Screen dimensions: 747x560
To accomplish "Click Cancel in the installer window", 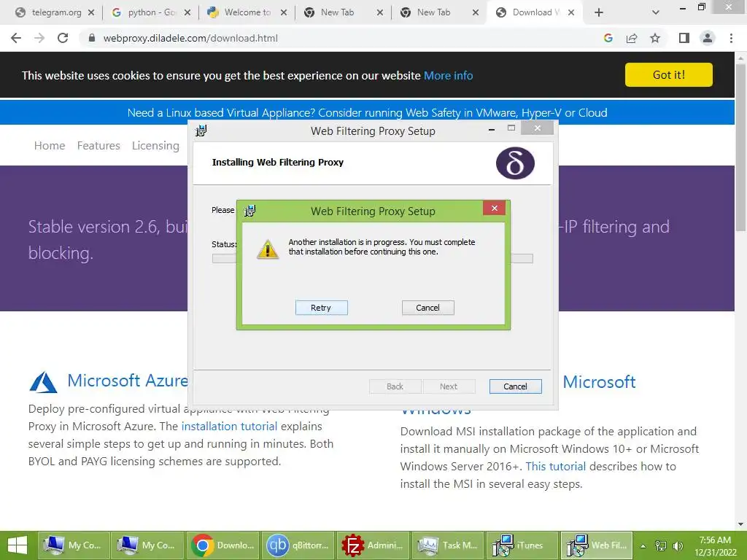I will 516,386.
